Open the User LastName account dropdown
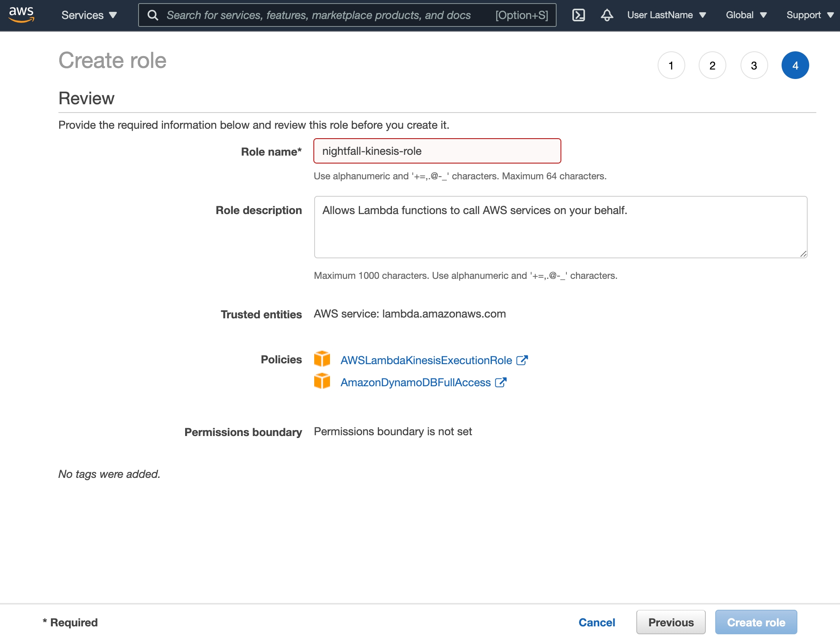Image resolution: width=840 pixels, height=639 pixels. (x=666, y=15)
